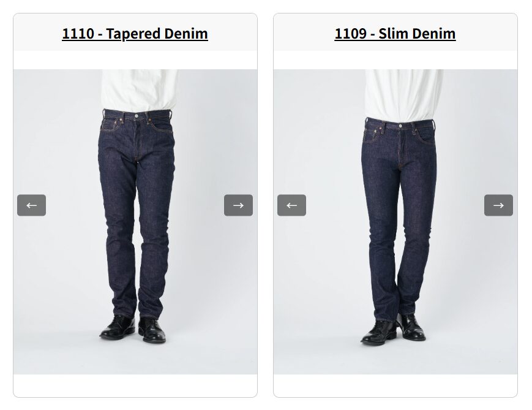Click the Slim Denim model photo
This screenshot has width=532, height=410.
click(395, 222)
